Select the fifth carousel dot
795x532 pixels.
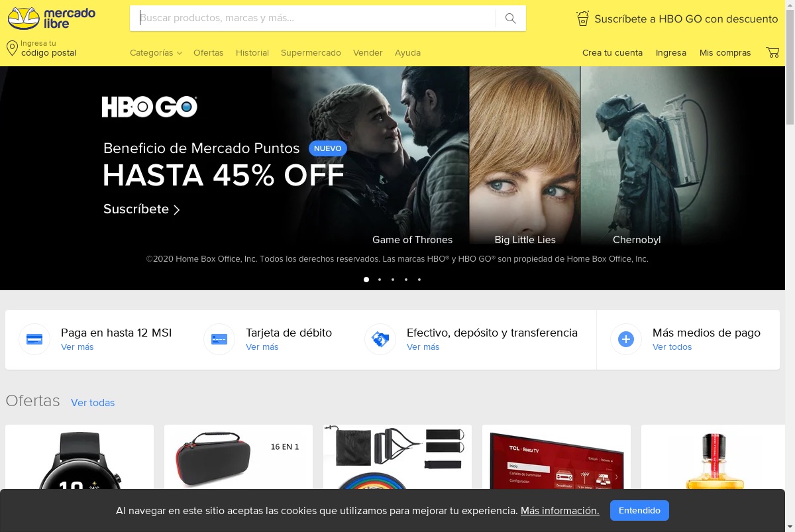pyautogui.click(x=419, y=280)
